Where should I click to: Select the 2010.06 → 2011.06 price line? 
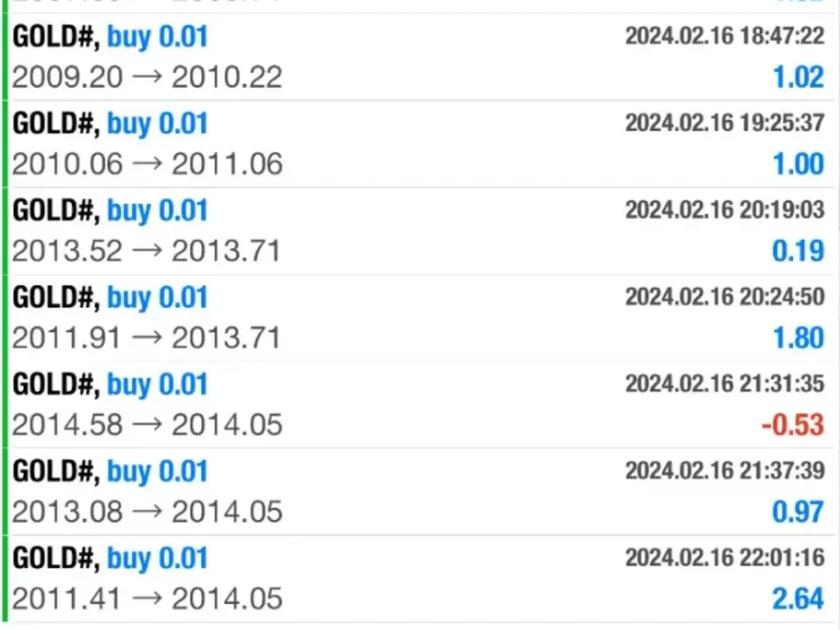tap(147, 164)
